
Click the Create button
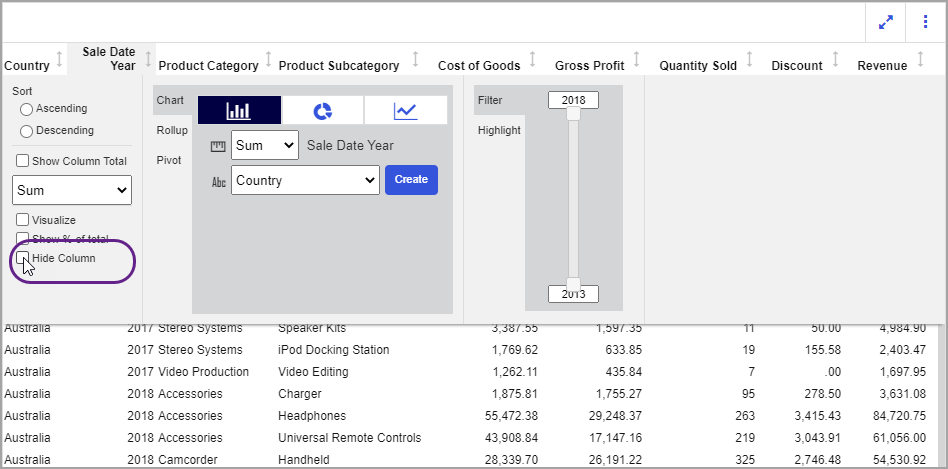point(411,180)
